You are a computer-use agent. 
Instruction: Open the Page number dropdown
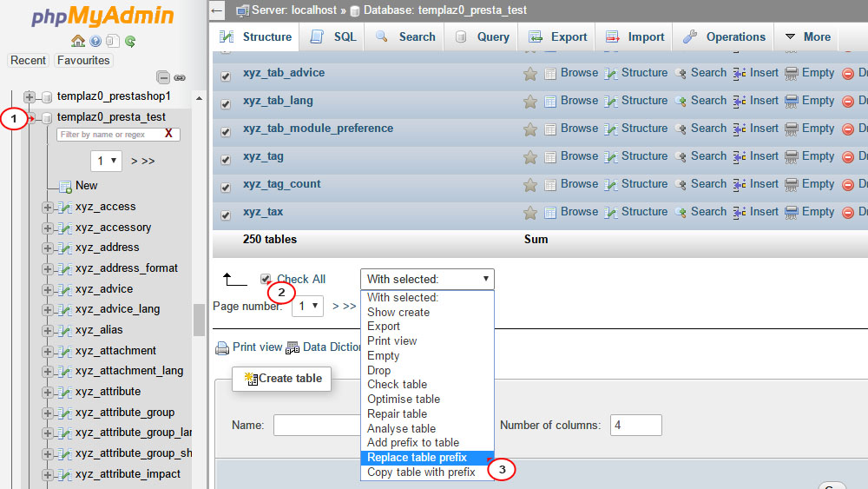[307, 306]
